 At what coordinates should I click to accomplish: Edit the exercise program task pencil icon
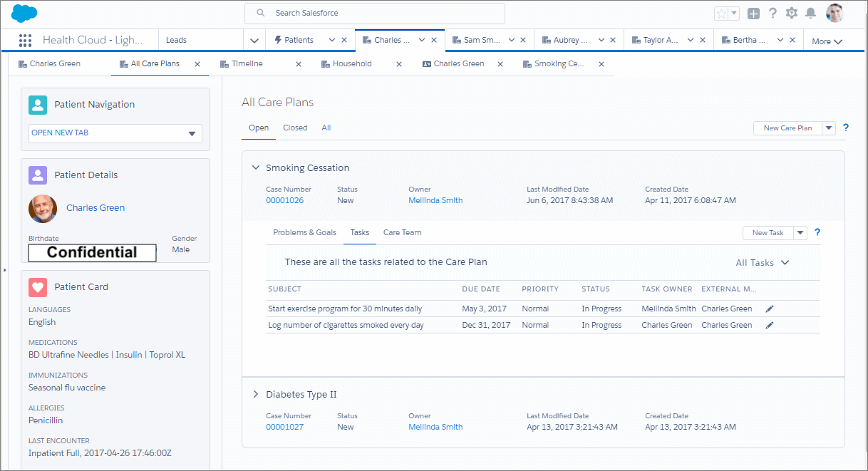pyautogui.click(x=770, y=309)
